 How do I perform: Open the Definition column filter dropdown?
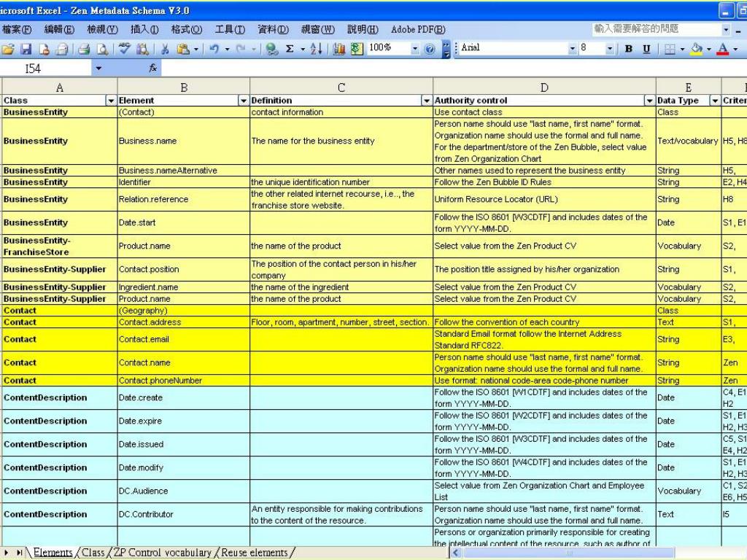point(426,101)
